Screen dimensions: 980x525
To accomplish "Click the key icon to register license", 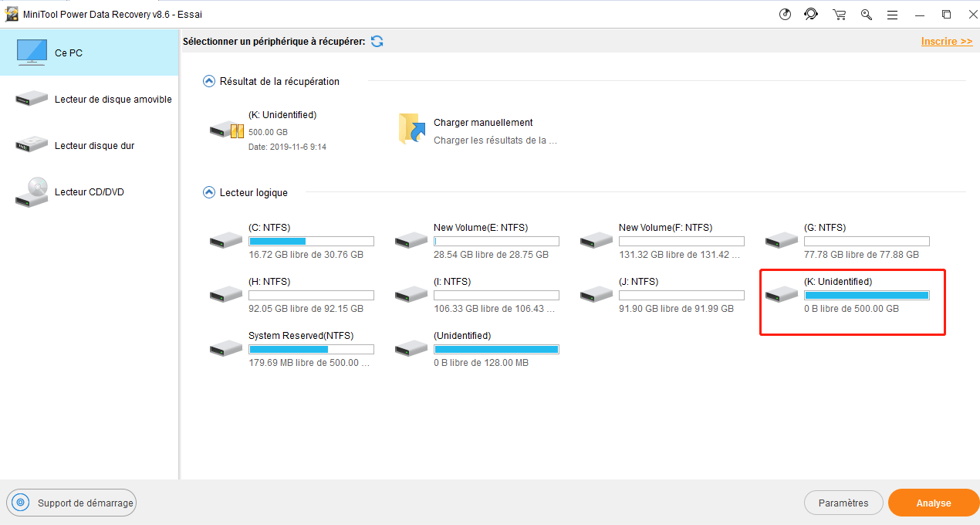I will 867,14.
